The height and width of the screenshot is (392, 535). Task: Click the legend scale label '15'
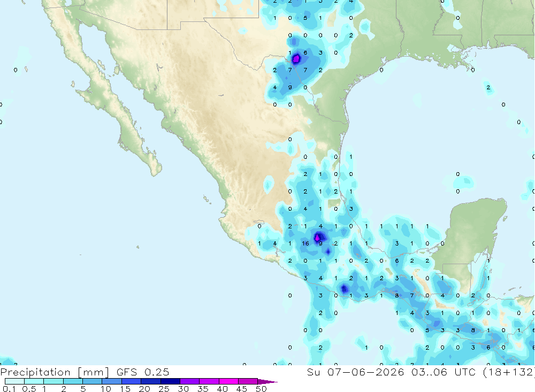click(125, 389)
